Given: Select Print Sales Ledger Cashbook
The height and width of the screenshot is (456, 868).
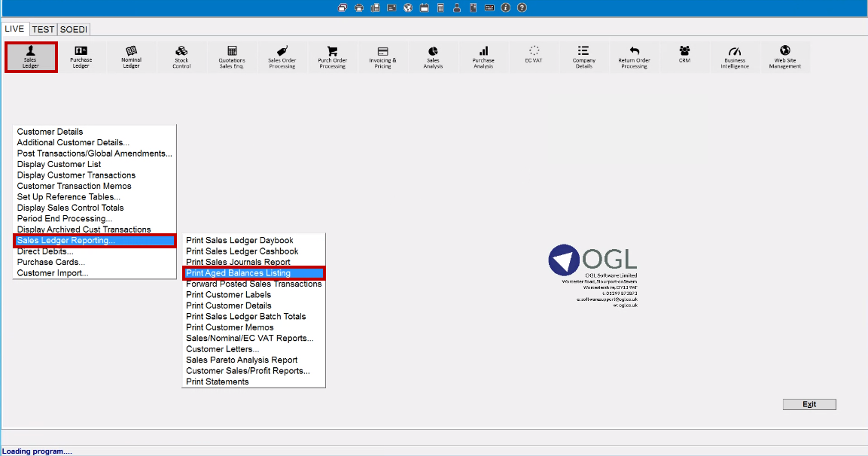Looking at the screenshot, I should 254,251.
